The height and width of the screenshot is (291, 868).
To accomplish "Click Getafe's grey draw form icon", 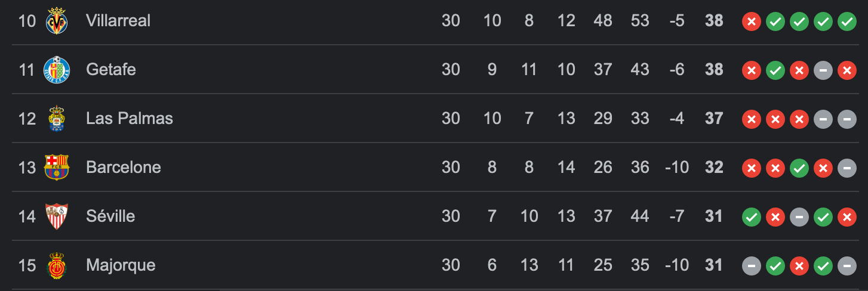I will click(823, 70).
